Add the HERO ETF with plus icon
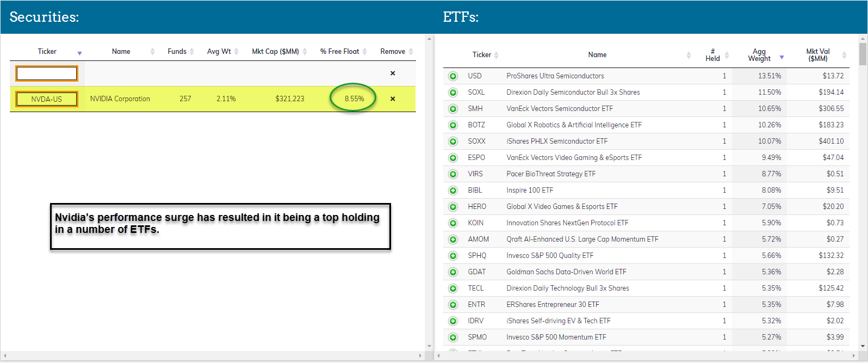Viewport: 868px width, 363px height. tap(453, 207)
